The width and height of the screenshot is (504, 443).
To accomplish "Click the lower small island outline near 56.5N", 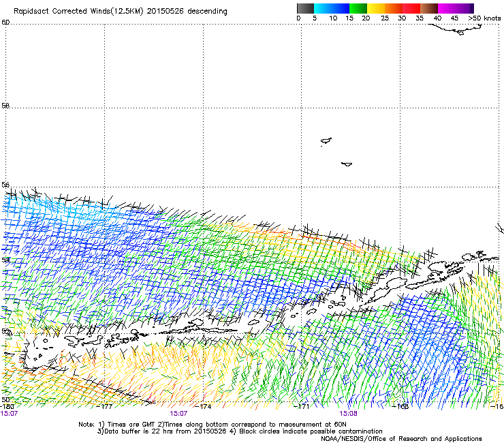I will click(347, 164).
